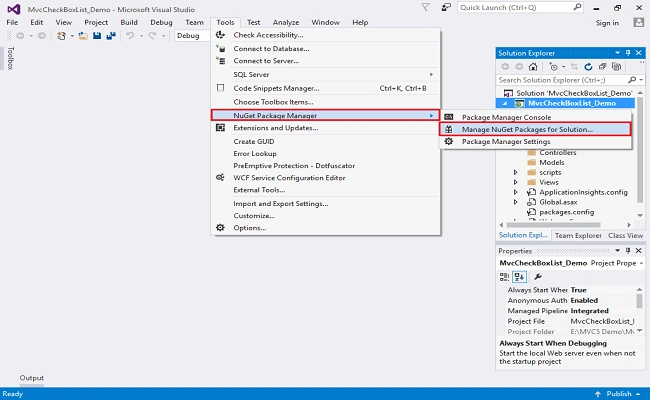Choose Extensions and Updates menu entry
The image size is (650, 400).
click(x=326, y=128)
